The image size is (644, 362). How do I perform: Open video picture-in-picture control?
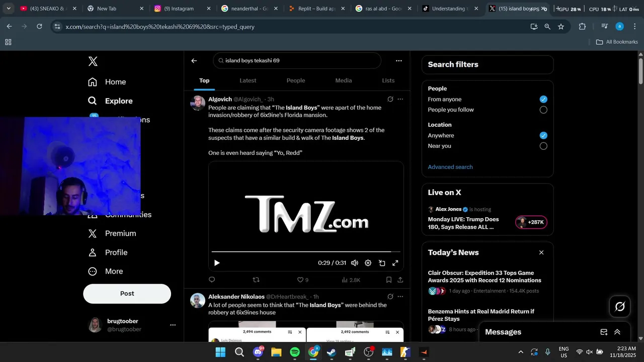382,263
